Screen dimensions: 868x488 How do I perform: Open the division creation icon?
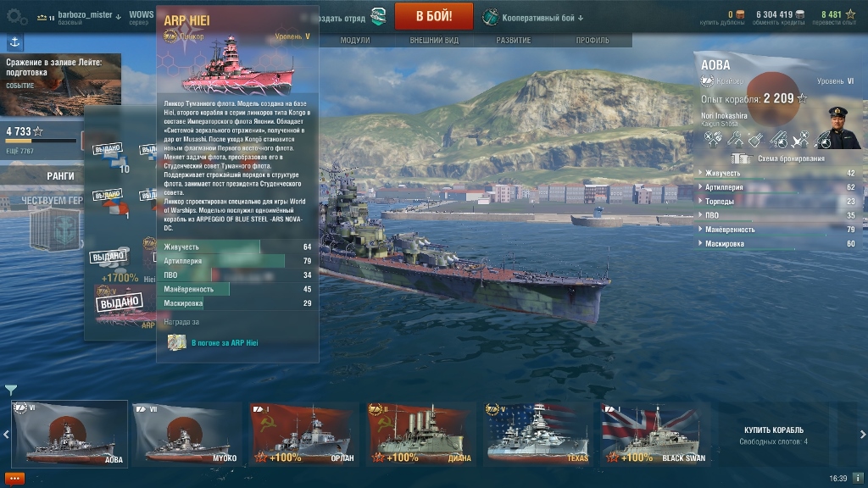(378, 17)
